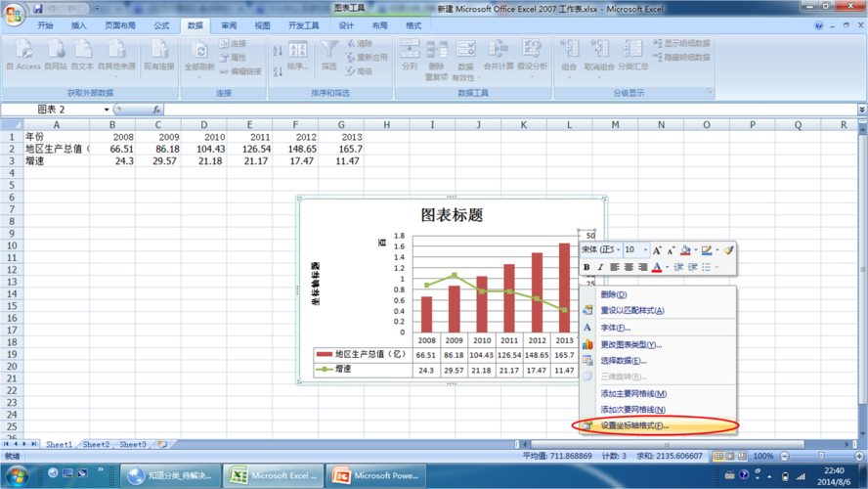
Task: Click align center in mini toolbar
Action: coord(629,267)
